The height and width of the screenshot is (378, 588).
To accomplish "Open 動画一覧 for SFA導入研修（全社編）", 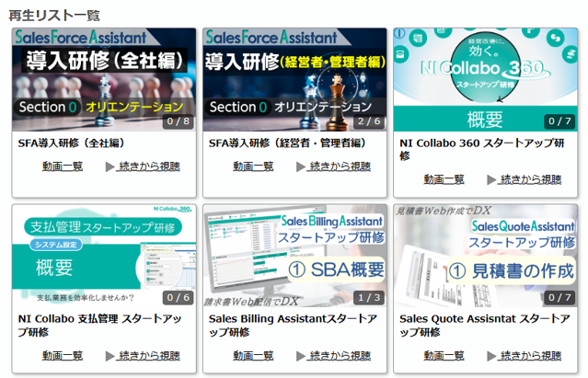I will click(63, 166).
